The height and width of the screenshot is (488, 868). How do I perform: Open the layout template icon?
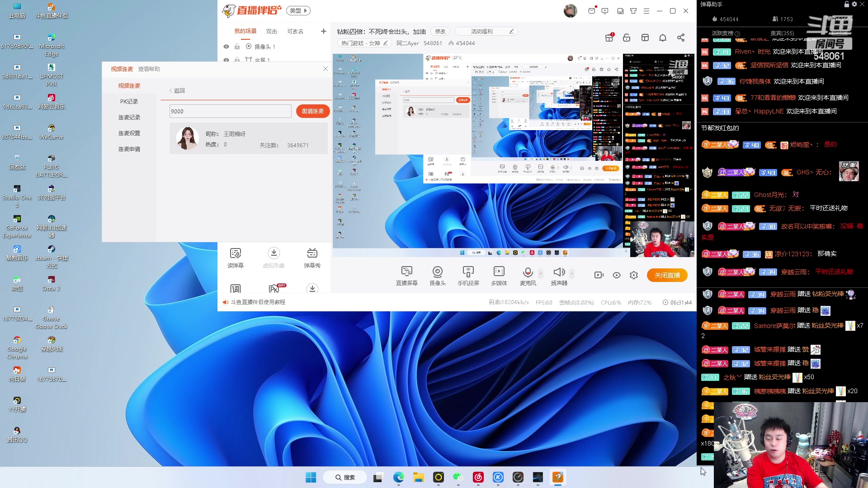pos(645,38)
